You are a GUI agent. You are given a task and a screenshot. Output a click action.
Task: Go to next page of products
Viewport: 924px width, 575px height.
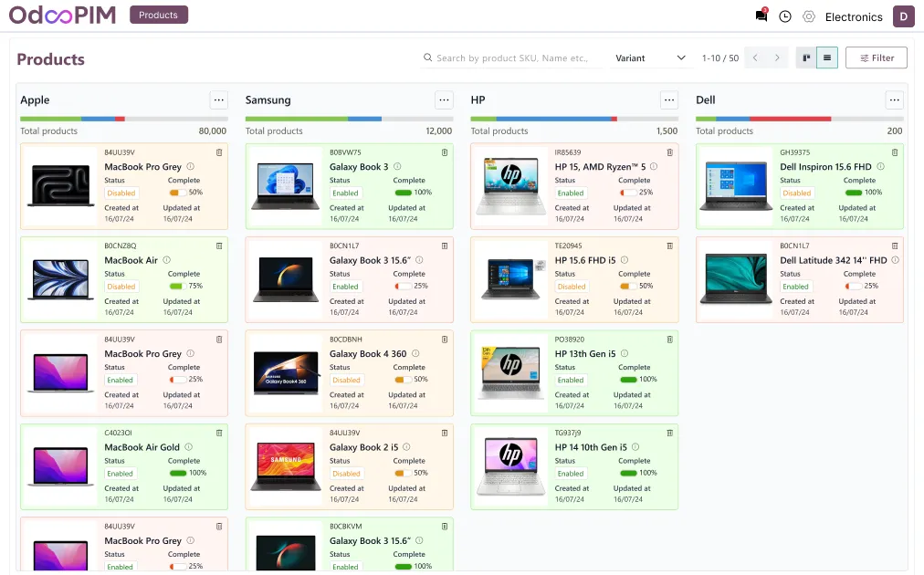click(777, 57)
